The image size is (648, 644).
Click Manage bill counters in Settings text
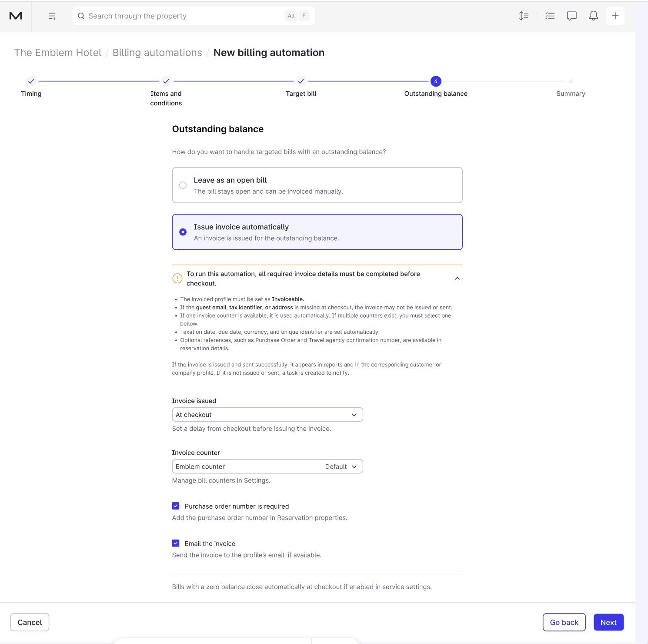point(221,480)
